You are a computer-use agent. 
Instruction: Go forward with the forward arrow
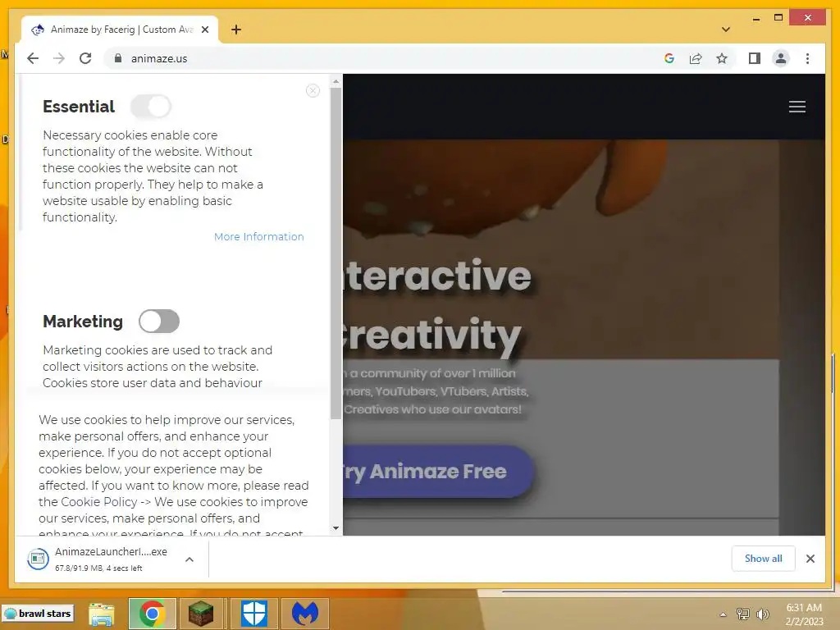pyautogui.click(x=59, y=58)
